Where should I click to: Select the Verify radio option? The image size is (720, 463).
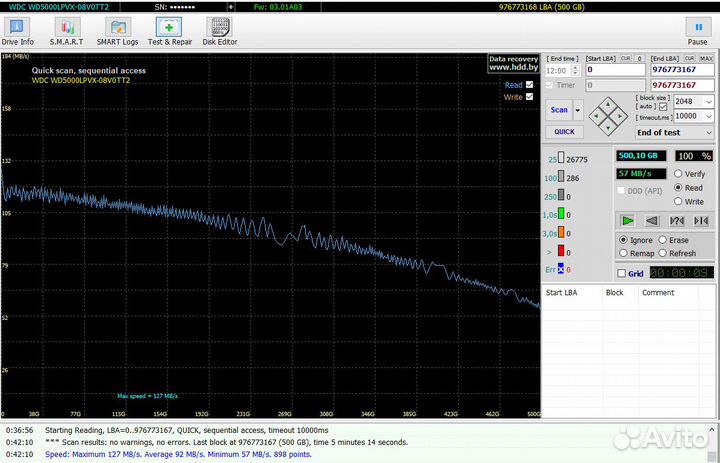[x=680, y=174]
